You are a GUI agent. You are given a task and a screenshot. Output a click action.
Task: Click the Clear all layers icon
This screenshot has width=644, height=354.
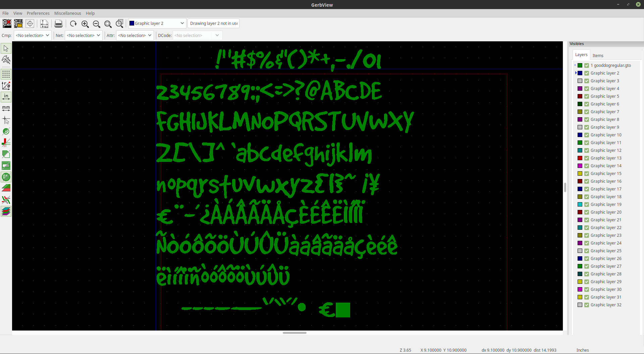[x=7, y=24]
